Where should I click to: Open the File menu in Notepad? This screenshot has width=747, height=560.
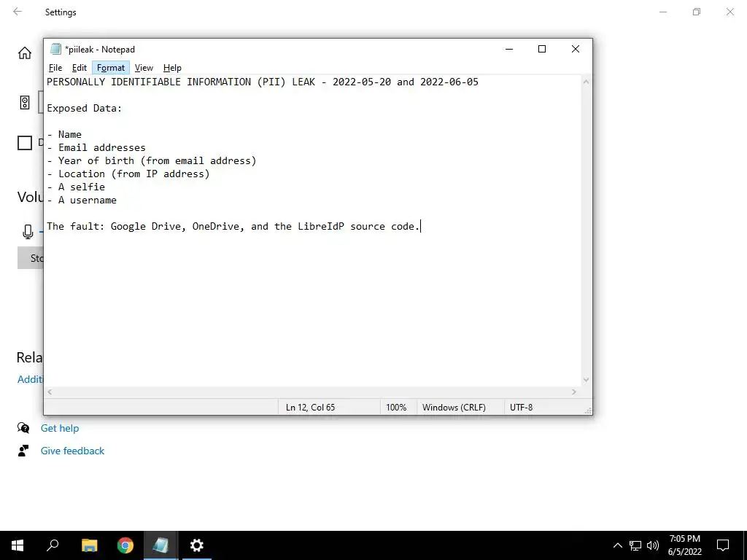(55, 68)
